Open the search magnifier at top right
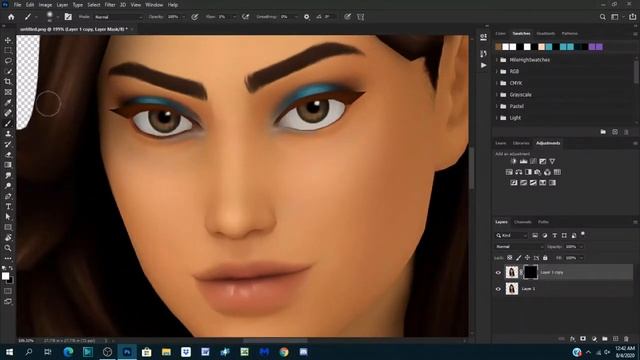 [x=602, y=17]
